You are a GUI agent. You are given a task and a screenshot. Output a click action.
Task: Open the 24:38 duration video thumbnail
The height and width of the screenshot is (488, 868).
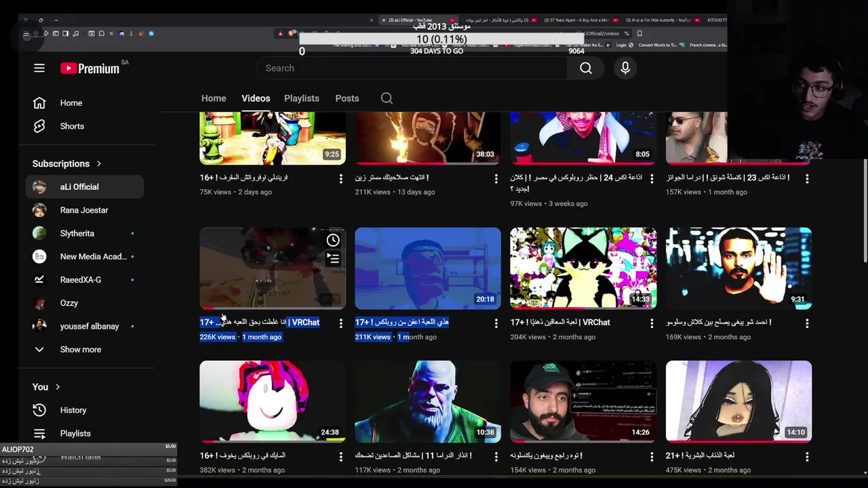pyautogui.click(x=273, y=401)
